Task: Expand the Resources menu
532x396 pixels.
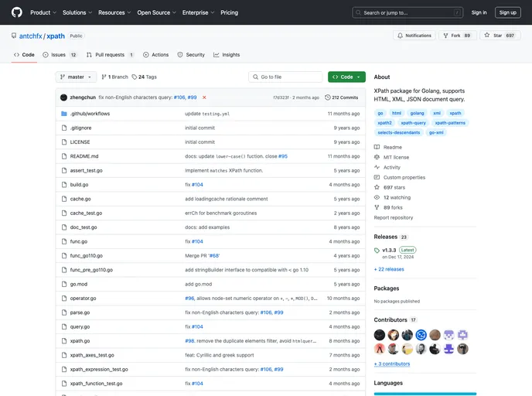Action: point(114,12)
